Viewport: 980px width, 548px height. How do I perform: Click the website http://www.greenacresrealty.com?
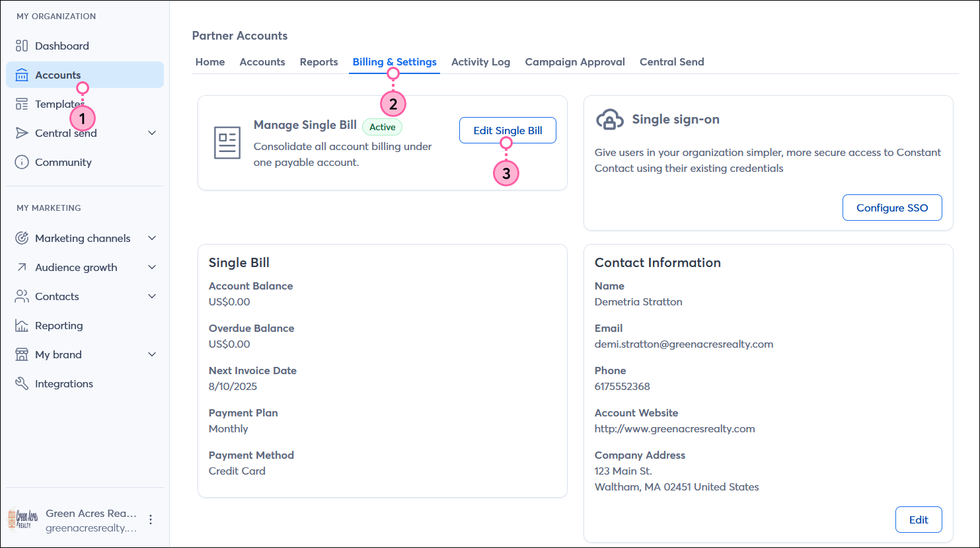675,428
